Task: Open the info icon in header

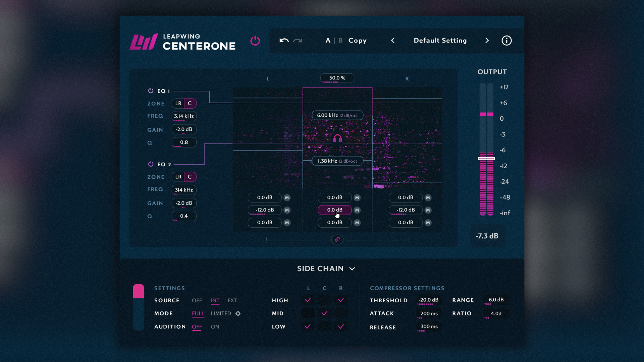Action: (x=506, y=41)
